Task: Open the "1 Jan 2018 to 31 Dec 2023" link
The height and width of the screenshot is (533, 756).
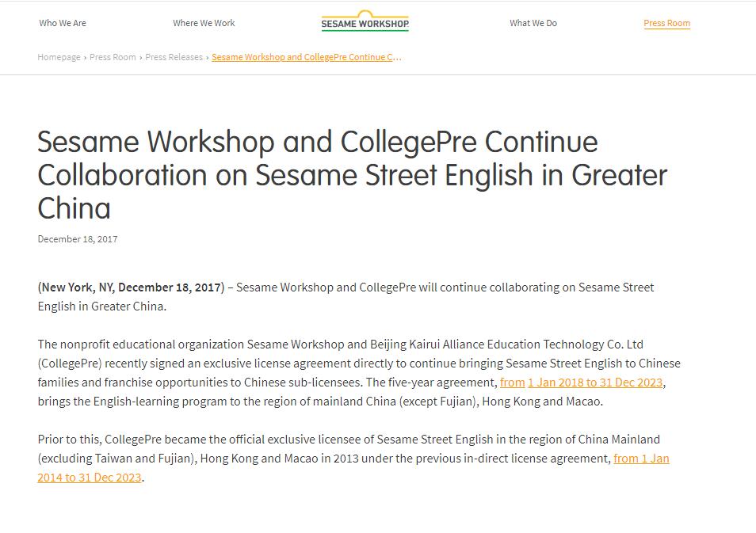Action: (595, 383)
